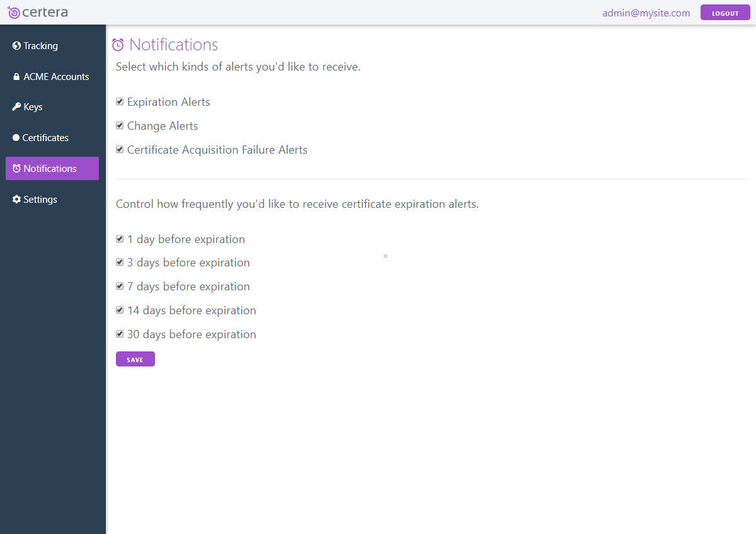
Task: Uncheck the Expiration Alerts checkbox
Action: pos(120,101)
